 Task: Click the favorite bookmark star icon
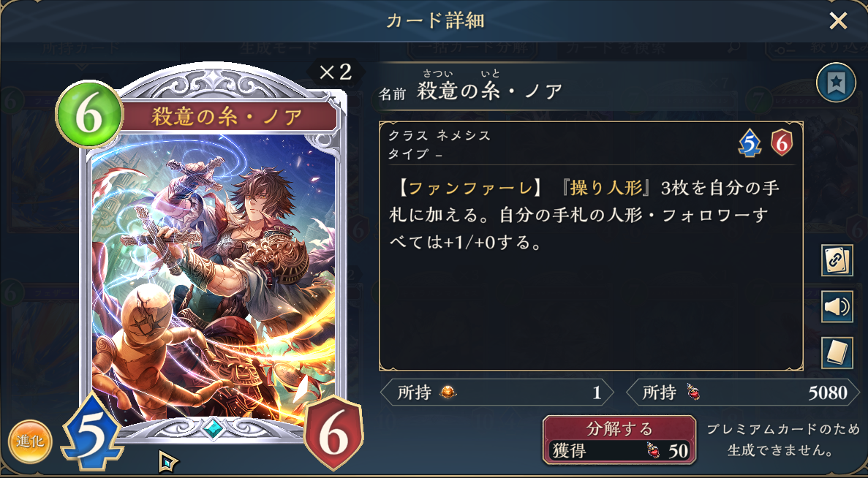[836, 83]
